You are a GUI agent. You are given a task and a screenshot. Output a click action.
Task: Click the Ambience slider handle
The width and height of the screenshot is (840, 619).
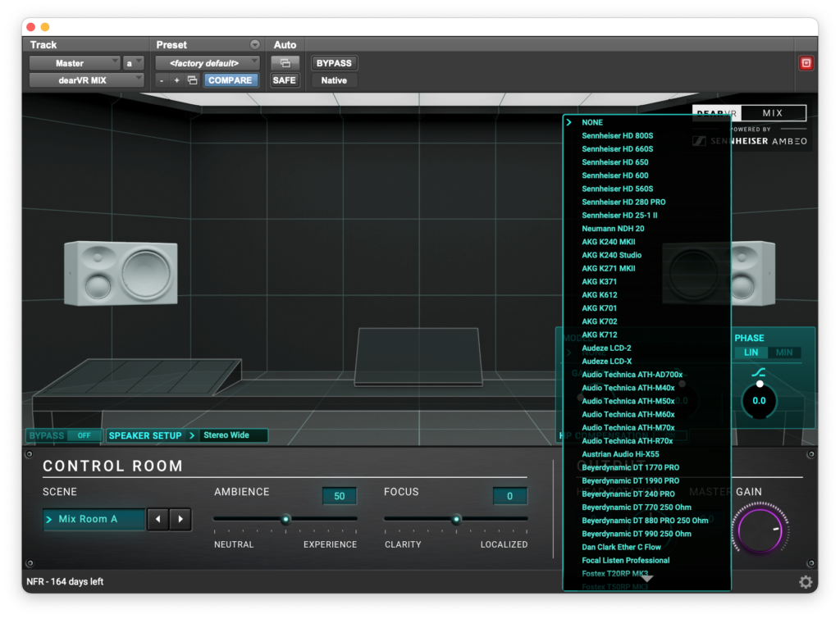tap(285, 519)
